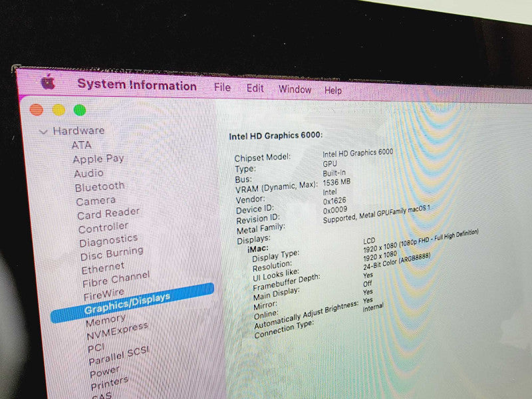The width and height of the screenshot is (532, 399).
Task: Select the highlighted Graphics/Displays row
Action: pyautogui.click(x=132, y=303)
